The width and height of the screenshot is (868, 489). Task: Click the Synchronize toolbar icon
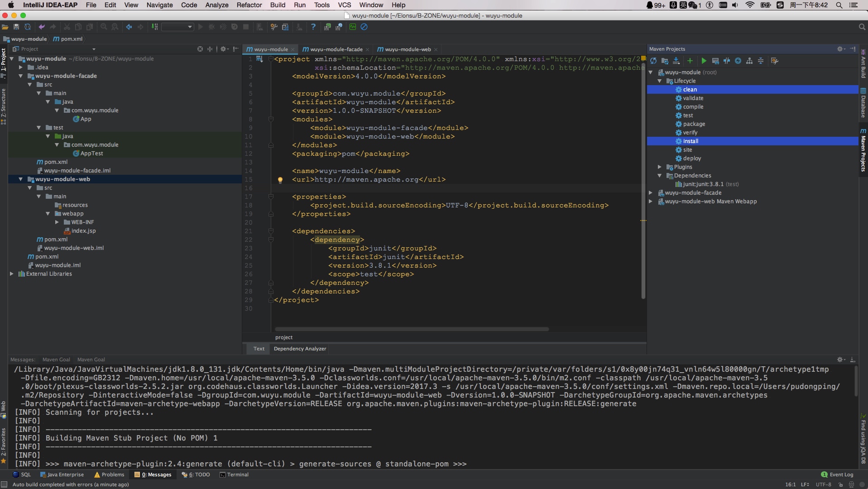[x=28, y=27]
